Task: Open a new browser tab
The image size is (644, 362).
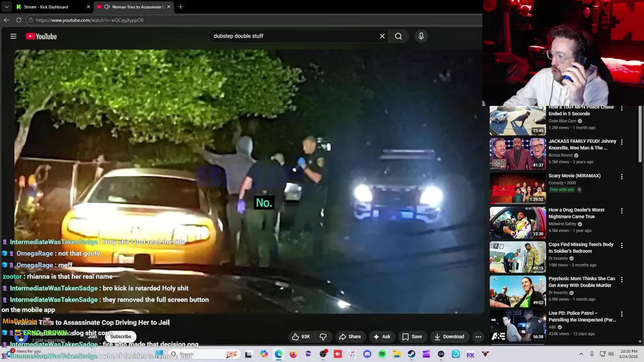Action: coord(181,7)
